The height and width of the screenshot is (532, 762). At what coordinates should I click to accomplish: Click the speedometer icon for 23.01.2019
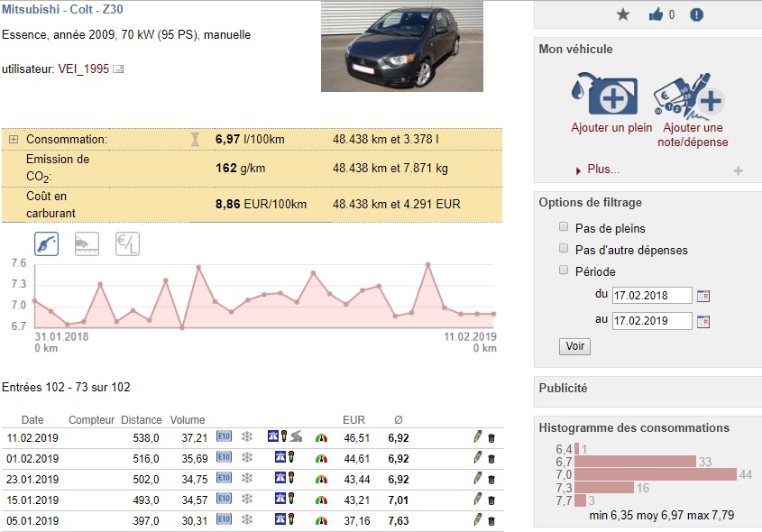click(321, 480)
